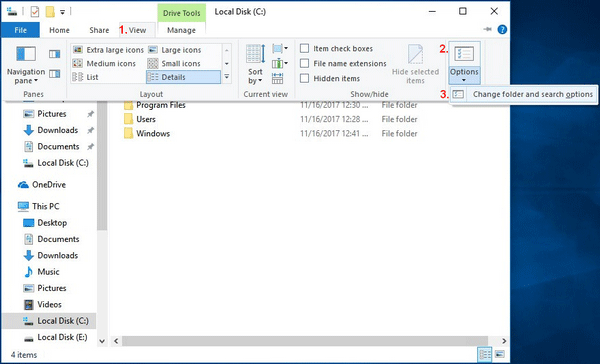Open Pictures in Quick access

[52, 114]
